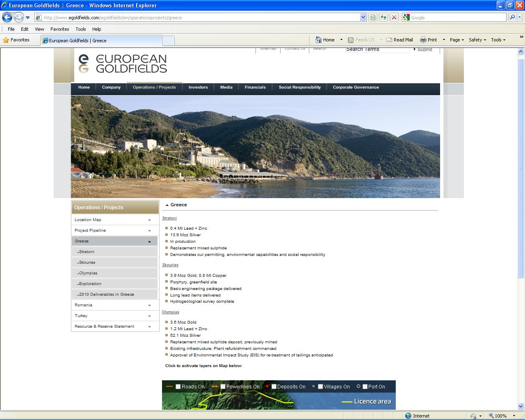
Task: Click the Submit search button
Action: pyautogui.click(x=423, y=49)
